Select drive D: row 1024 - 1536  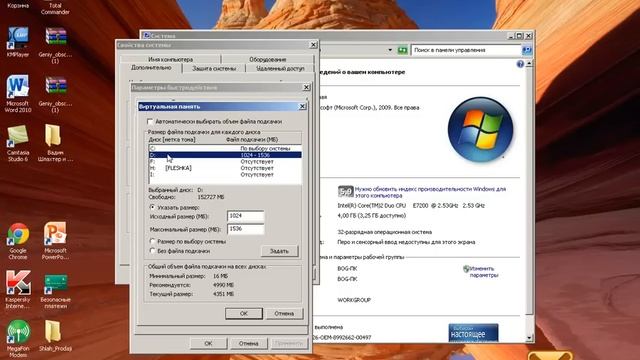coord(225,155)
